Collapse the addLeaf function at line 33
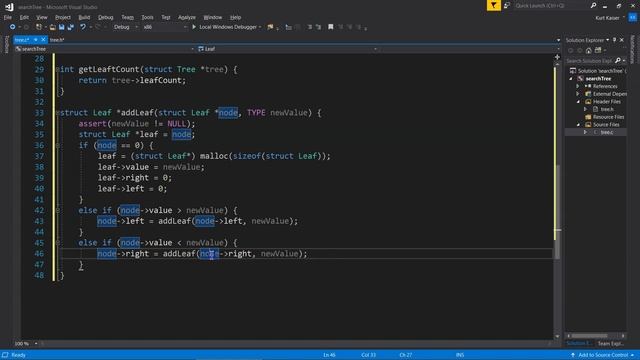Image resolution: width=640 pixels, height=360 pixels. [x=58, y=113]
